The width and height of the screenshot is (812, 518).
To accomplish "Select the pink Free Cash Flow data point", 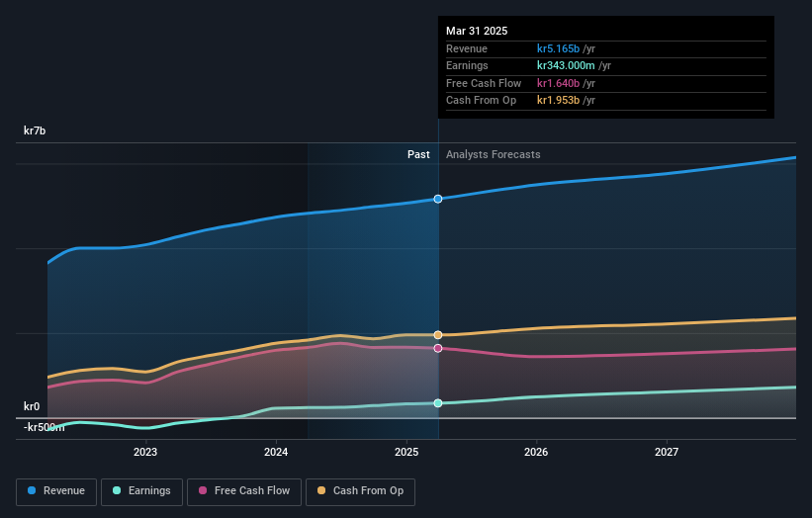I will click(438, 348).
